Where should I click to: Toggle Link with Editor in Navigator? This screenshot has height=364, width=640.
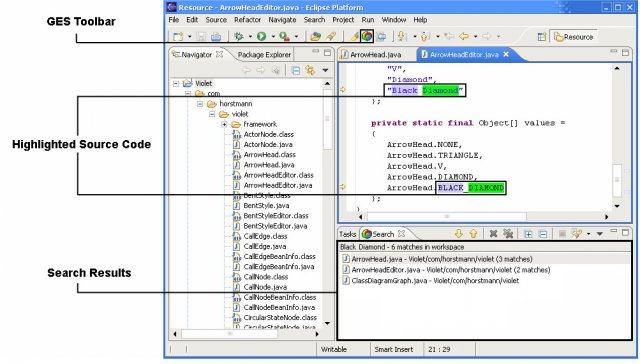pyautogui.click(x=310, y=71)
